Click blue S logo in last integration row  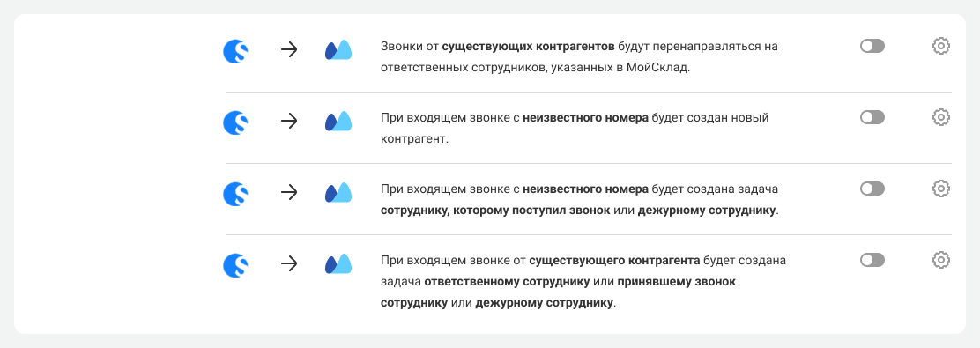[235, 265]
